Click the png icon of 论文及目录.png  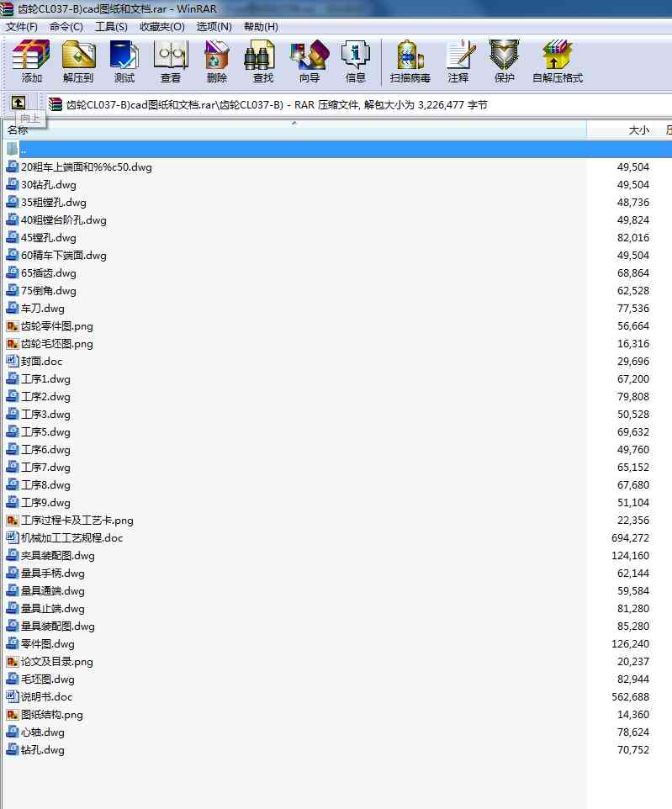[13, 662]
